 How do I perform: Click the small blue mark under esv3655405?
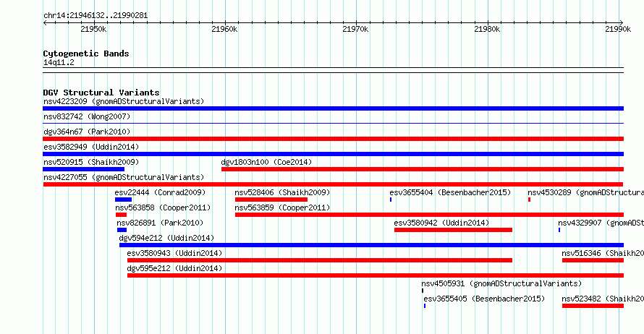pyautogui.click(x=425, y=306)
